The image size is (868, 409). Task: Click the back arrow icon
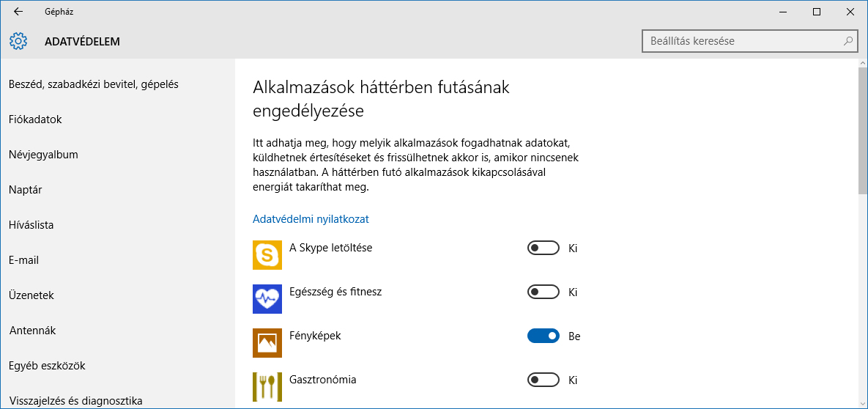18,12
